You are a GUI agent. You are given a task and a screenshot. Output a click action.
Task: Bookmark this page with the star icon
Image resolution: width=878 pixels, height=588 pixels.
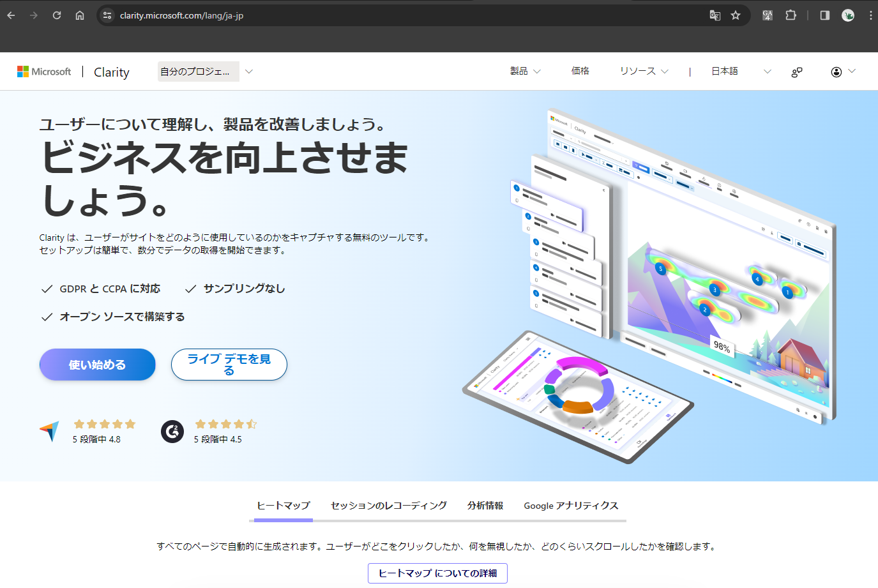(736, 15)
